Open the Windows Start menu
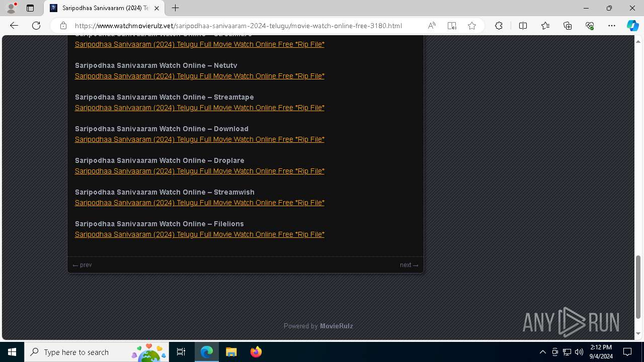This screenshot has height=362, width=644. (12, 352)
